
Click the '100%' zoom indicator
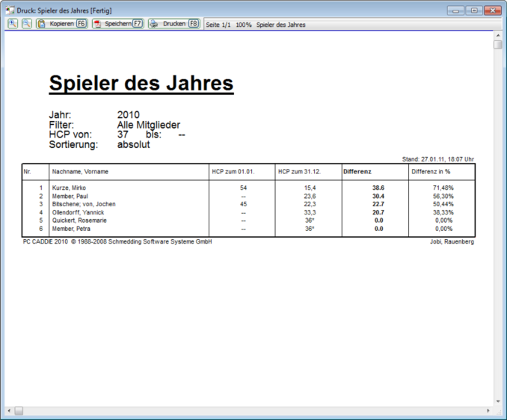pos(244,25)
